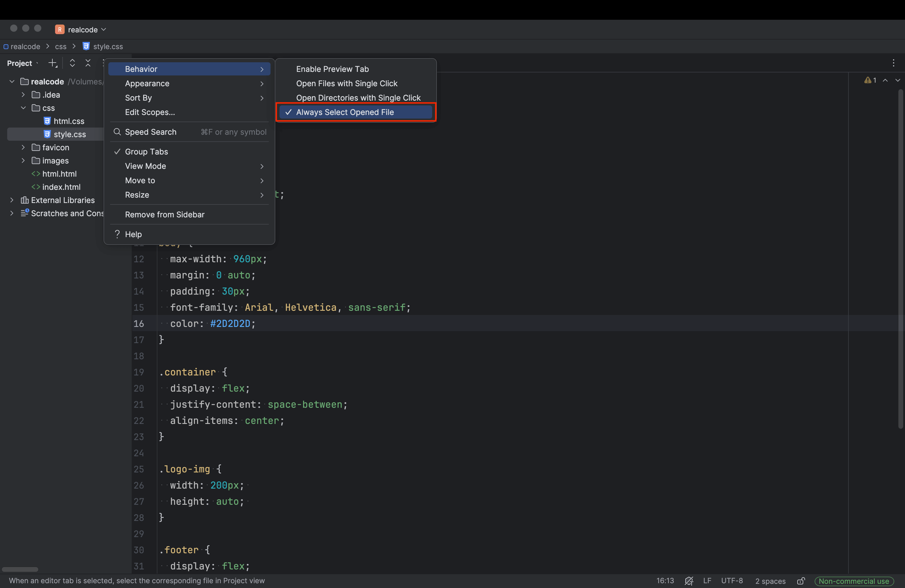Select Remove from Sidebar menu item
This screenshot has height=588, width=905.
165,214
